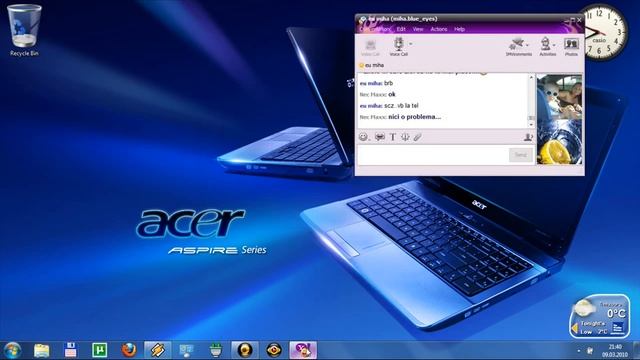Open the Conversation menu in the chat window
The height and width of the screenshot is (360, 640).
pos(375,29)
